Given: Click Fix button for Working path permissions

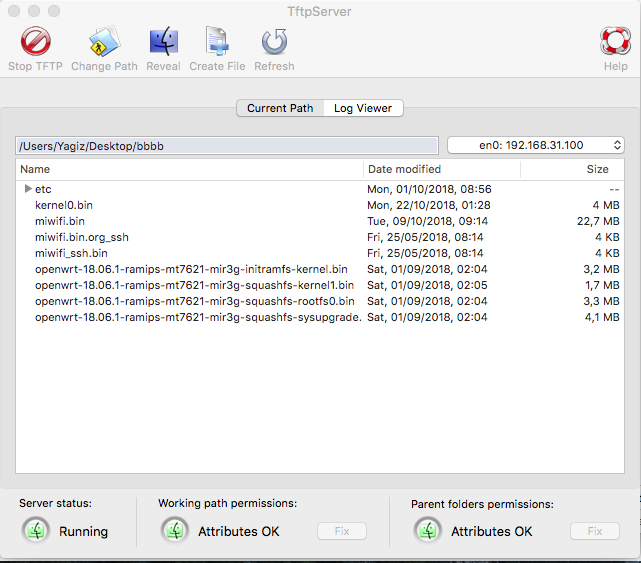Looking at the screenshot, I should point(342,531).
